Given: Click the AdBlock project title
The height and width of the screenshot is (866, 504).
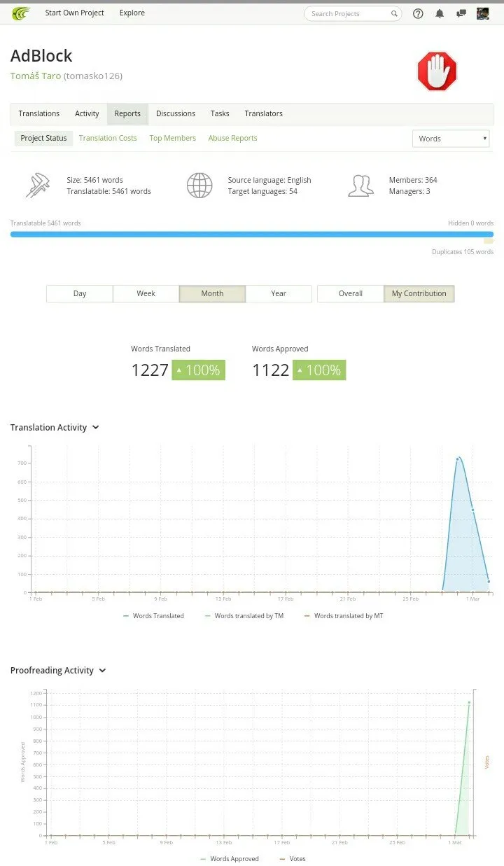Looking at the screenshot, I should (41, 56).
